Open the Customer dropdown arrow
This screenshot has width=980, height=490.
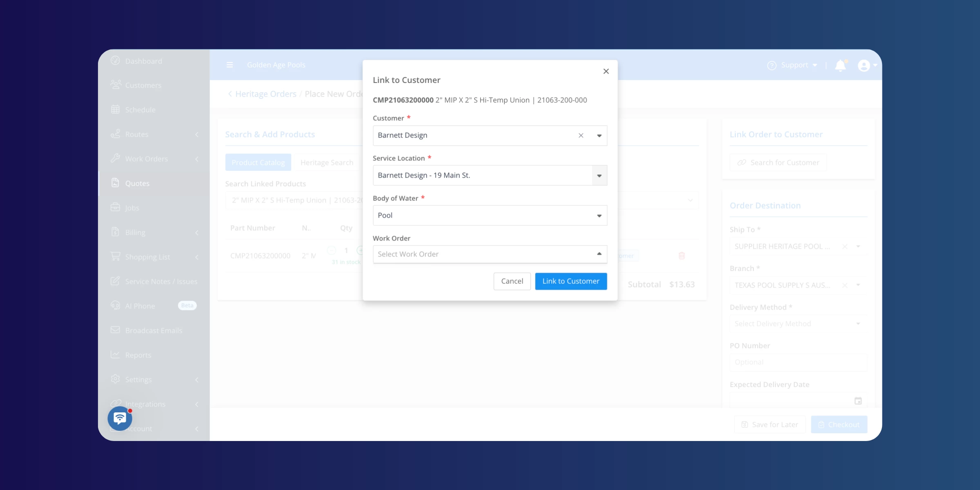(x=599, y=136)
